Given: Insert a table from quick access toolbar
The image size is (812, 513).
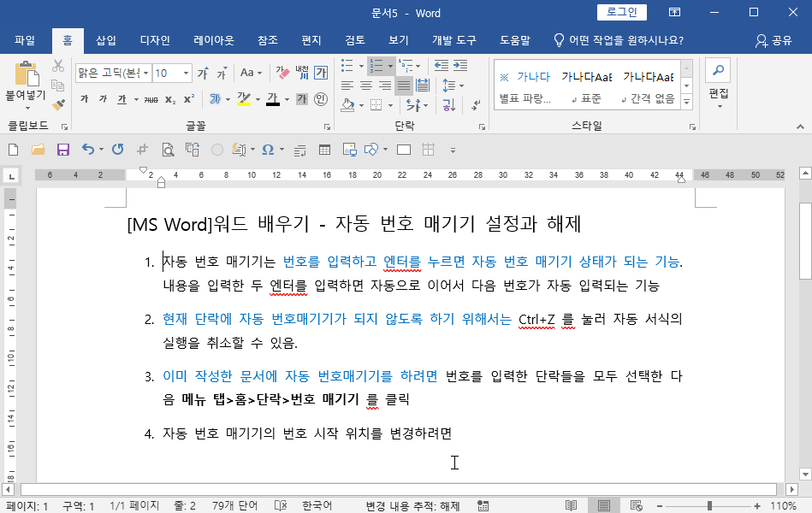Looking at the screenshot, I should [x=324, y=150].
